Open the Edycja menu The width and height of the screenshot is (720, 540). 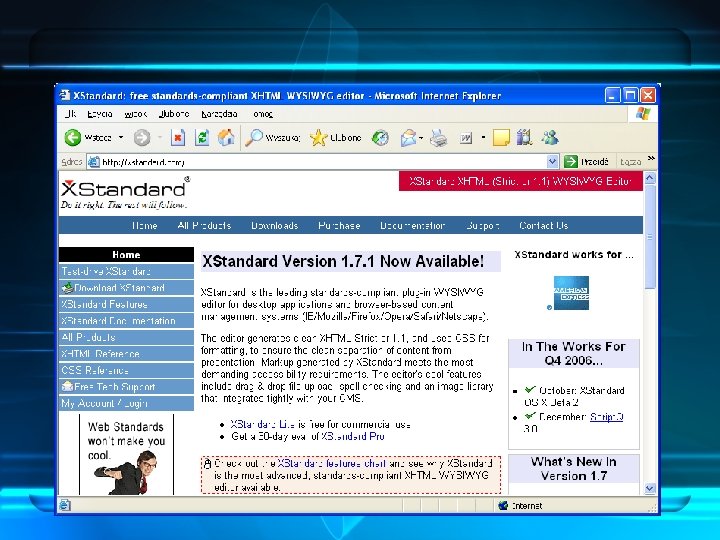100,114
